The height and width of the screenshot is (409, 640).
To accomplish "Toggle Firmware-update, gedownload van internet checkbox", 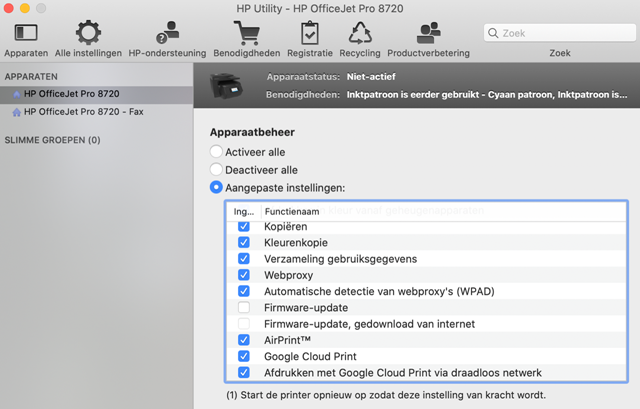I will click(x=244, y=324).
